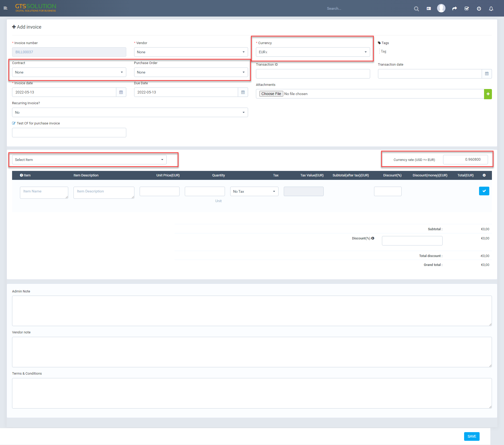Click the SAVE button

(x=471, y=436)
